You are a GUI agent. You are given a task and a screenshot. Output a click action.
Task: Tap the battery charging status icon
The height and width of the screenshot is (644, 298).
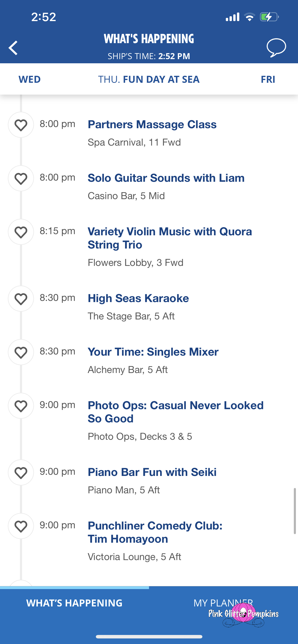269,17
